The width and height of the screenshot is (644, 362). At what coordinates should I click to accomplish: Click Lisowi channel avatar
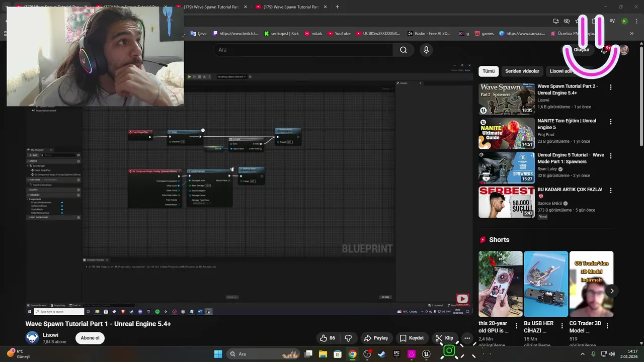(32, 337)
